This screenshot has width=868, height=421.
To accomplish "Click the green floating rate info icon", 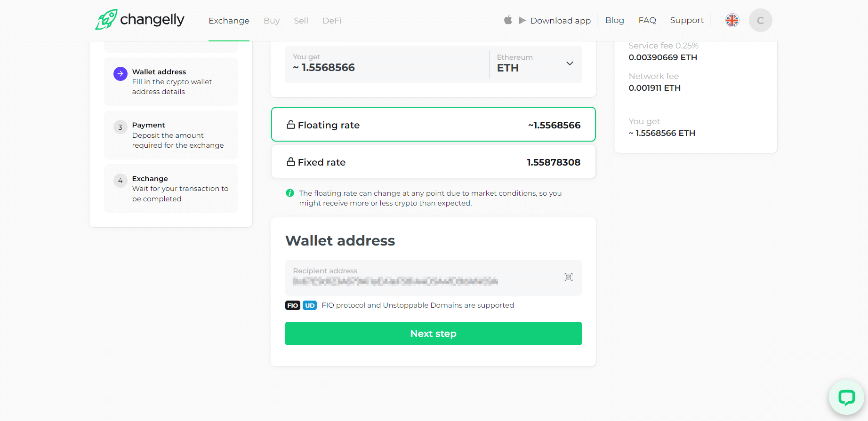I will click(x=290, y=193).
